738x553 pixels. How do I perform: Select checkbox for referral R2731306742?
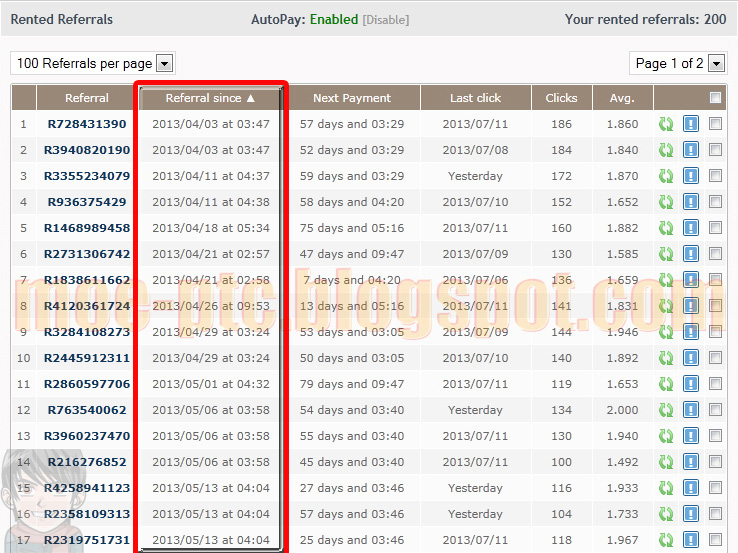pos(715,254)
